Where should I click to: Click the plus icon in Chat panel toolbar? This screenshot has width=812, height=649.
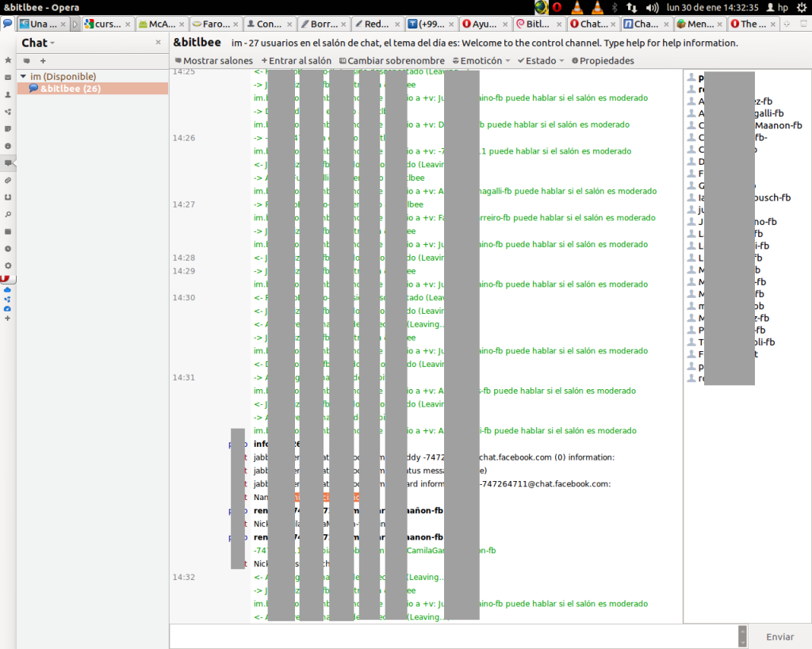coord(43,61)
